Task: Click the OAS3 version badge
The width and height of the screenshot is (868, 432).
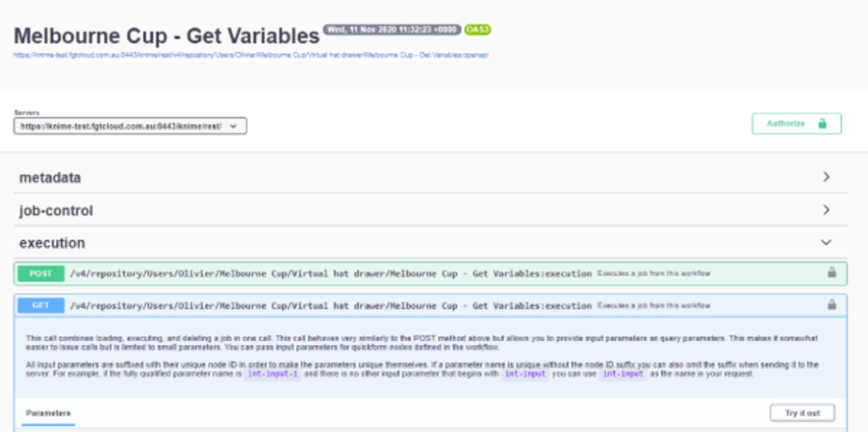Action: click(x=478, y=30)
